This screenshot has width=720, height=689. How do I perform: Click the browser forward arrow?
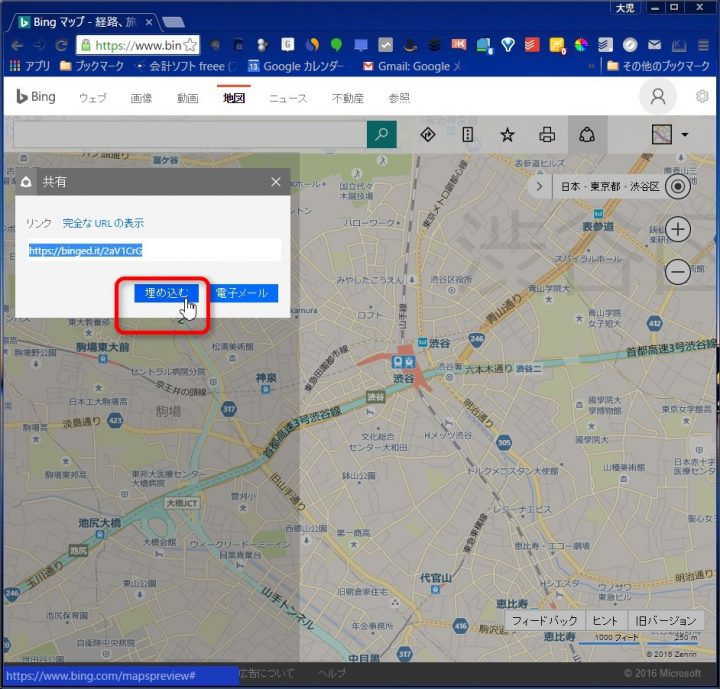tap(40, 45)
